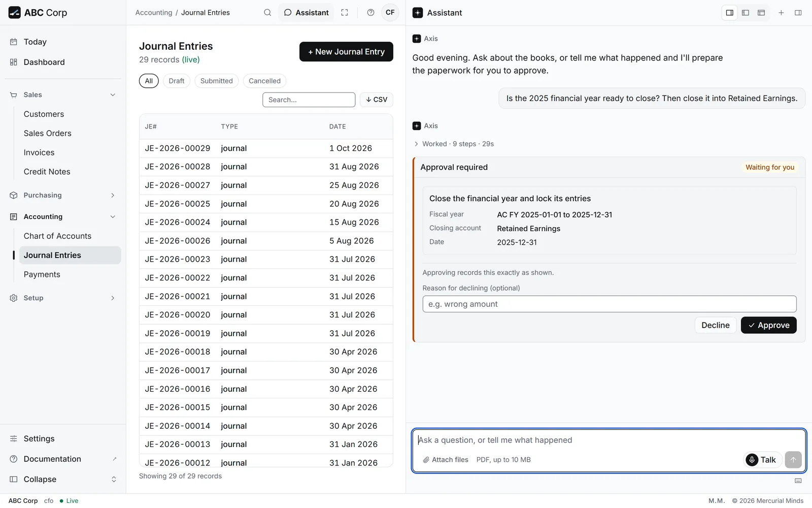
Task: Click the Talk microphone button
Action: [x=763, y=460]
